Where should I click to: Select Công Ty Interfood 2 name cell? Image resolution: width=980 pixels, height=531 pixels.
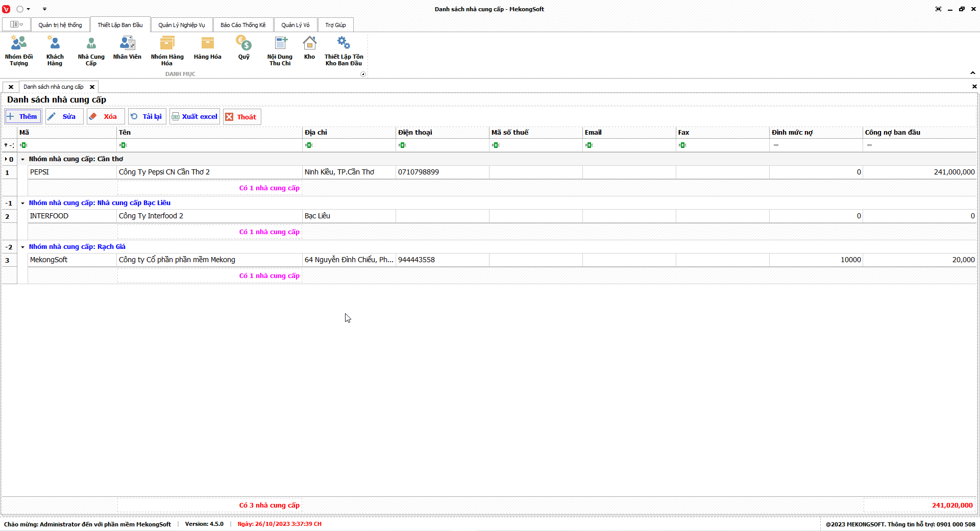pos(210,216)
